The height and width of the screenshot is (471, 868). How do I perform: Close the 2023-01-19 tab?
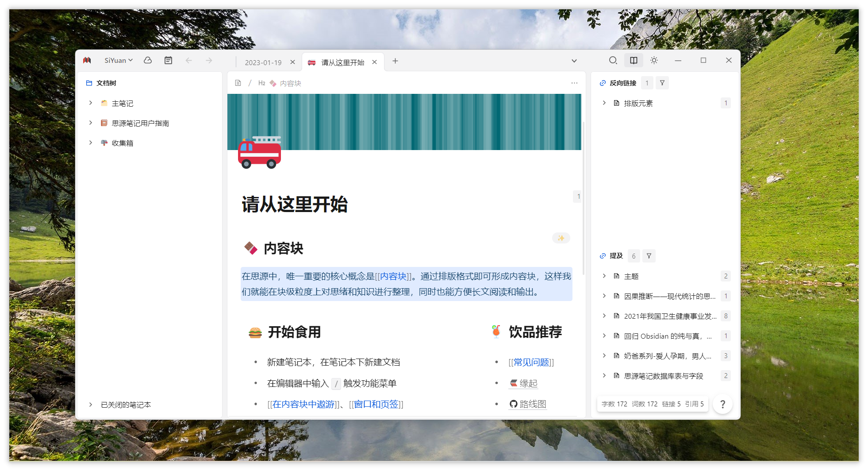pyautogui.click(x=292, y=62)
